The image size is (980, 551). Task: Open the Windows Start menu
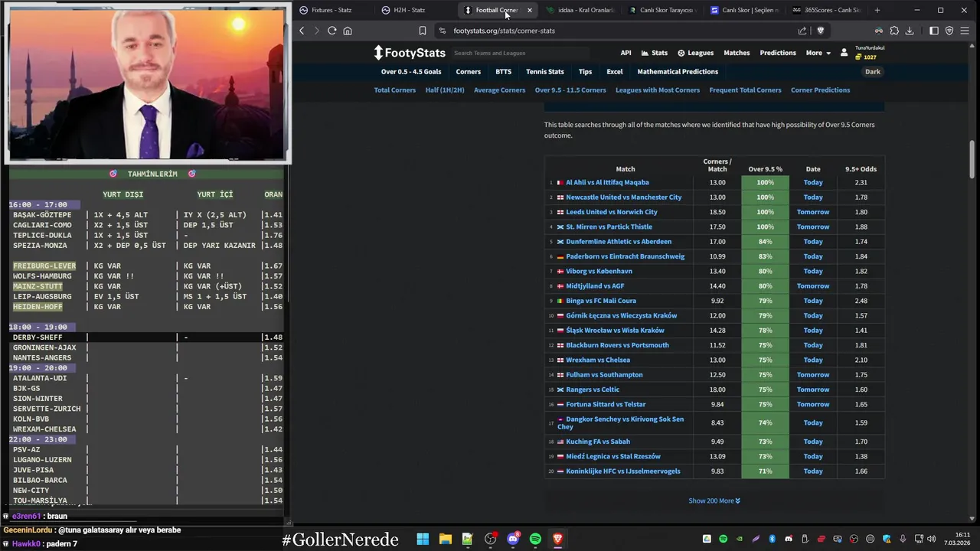pyautogui.click(x=423, y=539)
